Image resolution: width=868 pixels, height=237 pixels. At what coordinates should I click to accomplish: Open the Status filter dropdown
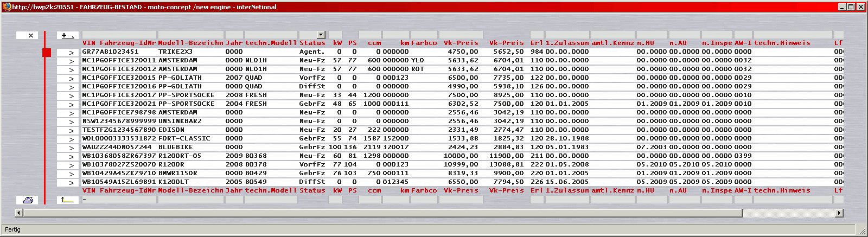click(321, 35)
